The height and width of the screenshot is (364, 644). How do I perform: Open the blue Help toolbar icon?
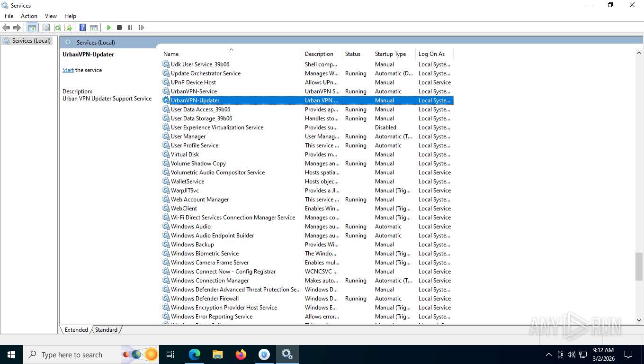click(82, 27)
